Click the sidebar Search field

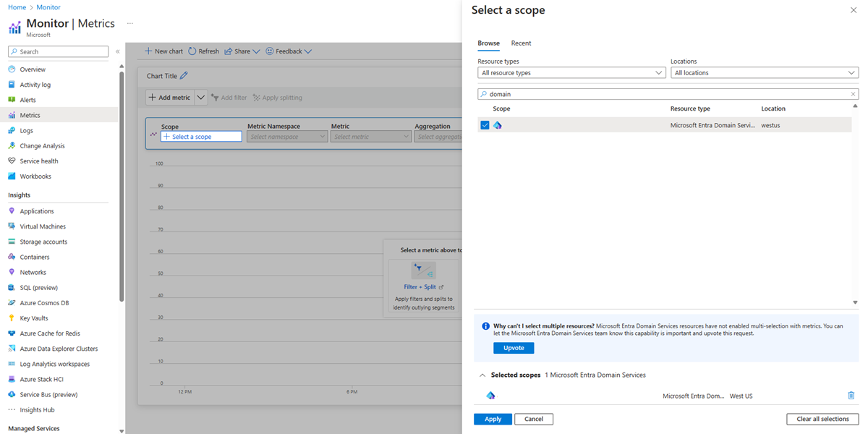(x=58, y=51)
